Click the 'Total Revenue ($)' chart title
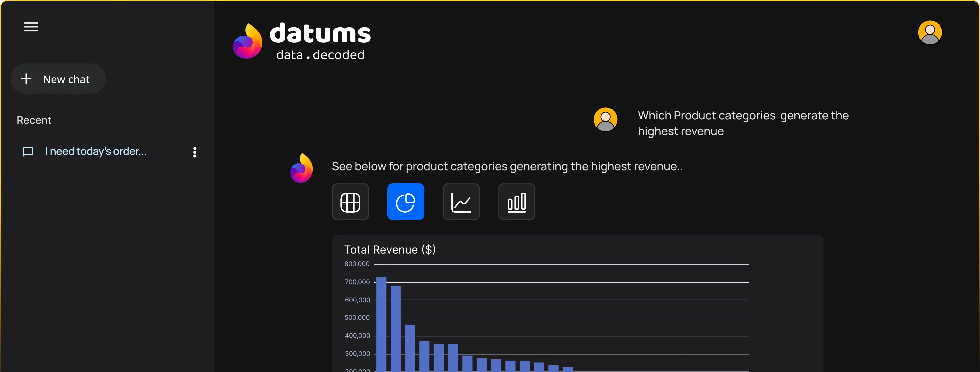The image size is (980, 372). point(390,250)
